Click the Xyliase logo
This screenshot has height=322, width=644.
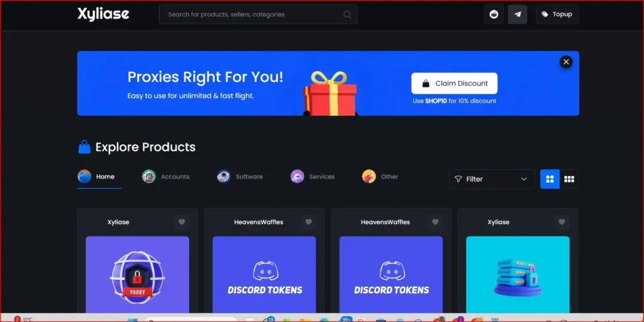[x=104, y=14]
